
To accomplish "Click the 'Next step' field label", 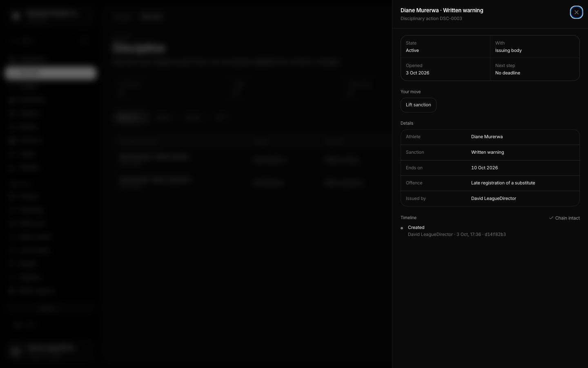I will (505, 66).
